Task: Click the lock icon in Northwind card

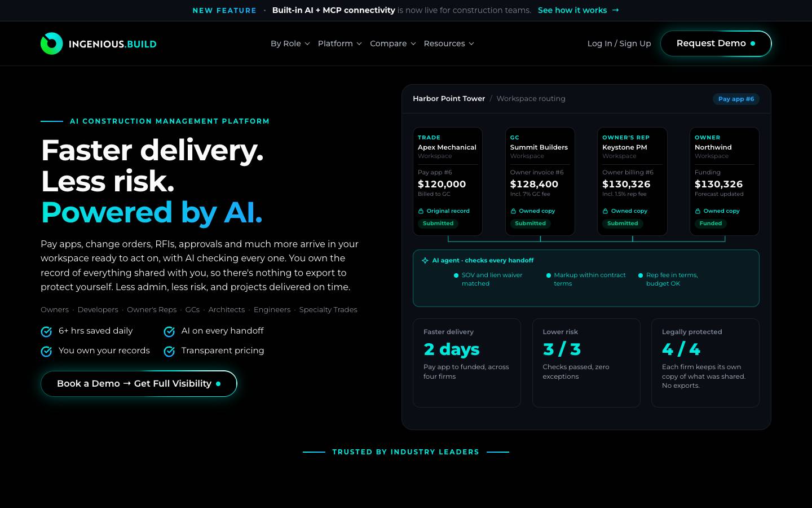Action: point(698,211)
